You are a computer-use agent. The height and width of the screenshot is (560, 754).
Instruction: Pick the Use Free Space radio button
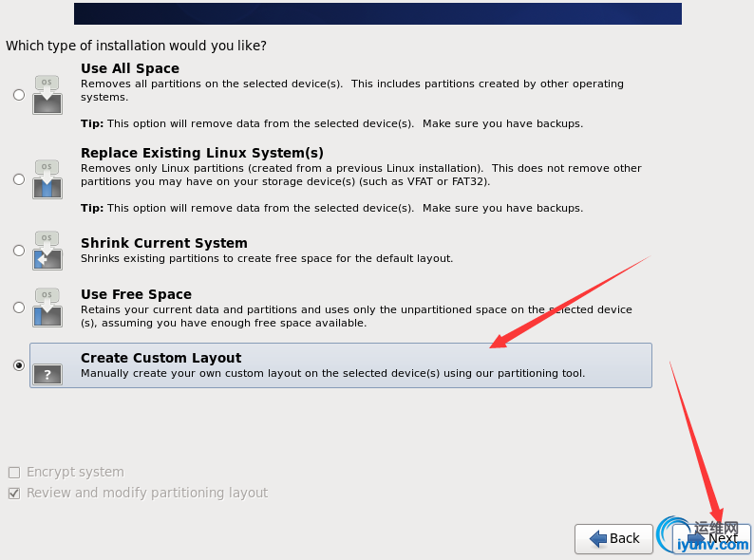pos(19,308)
